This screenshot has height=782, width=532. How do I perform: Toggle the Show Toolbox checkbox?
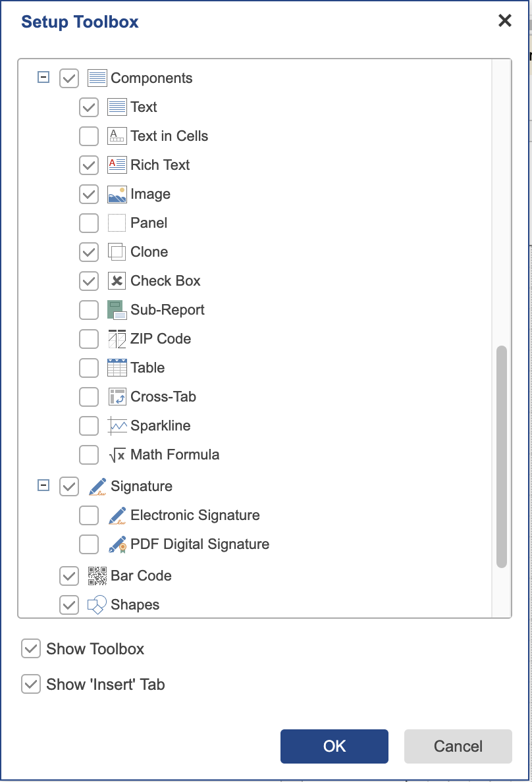[31, 649]
